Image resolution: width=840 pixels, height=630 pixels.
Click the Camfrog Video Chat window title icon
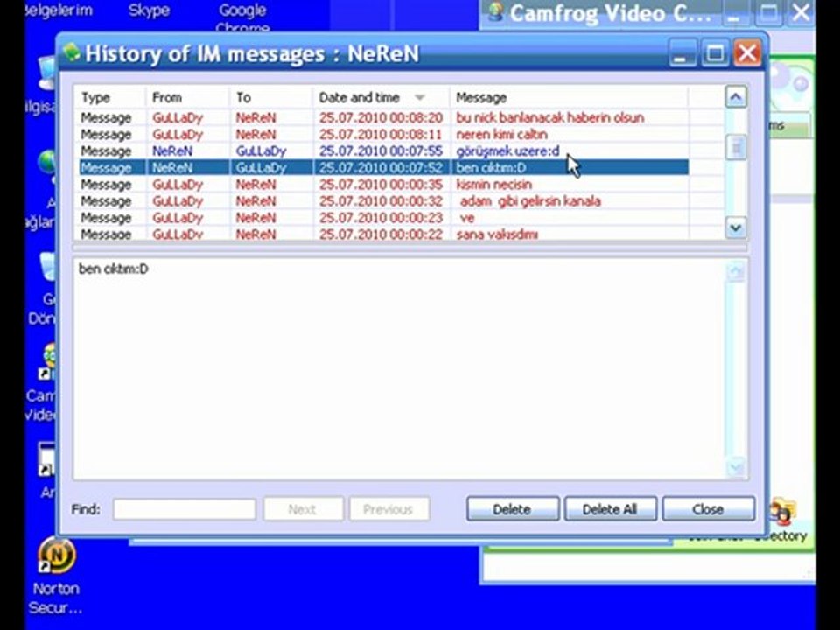click(x=495, y=11)
